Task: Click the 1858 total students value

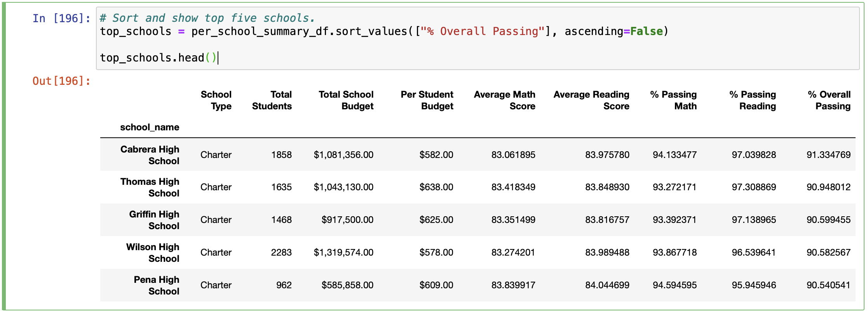Action: click(281, 155)
